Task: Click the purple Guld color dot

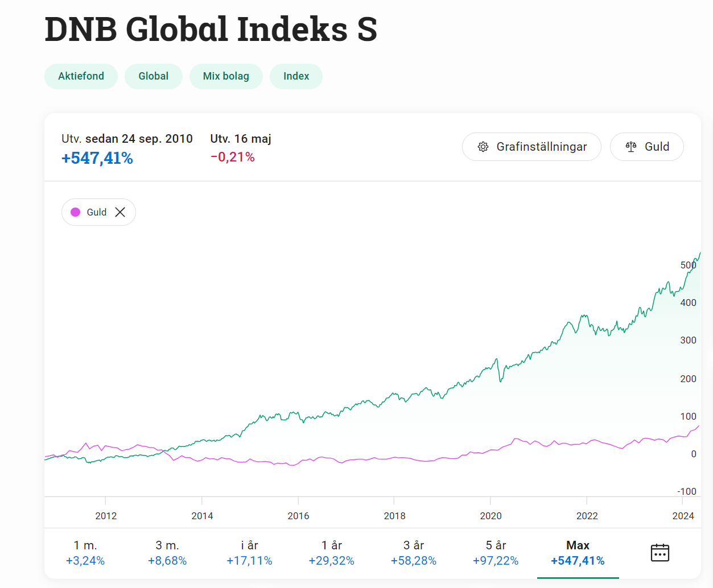Action: pyautogui.click(x=75, y=212)
